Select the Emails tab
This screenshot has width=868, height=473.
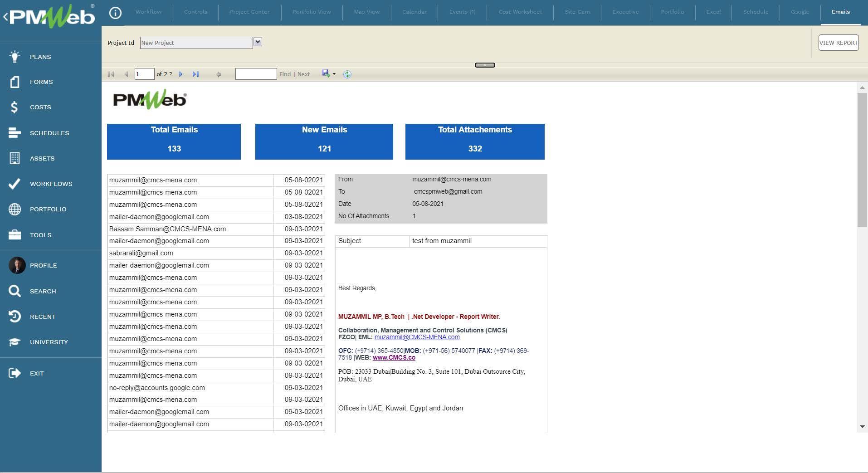(x=840, y=12)
